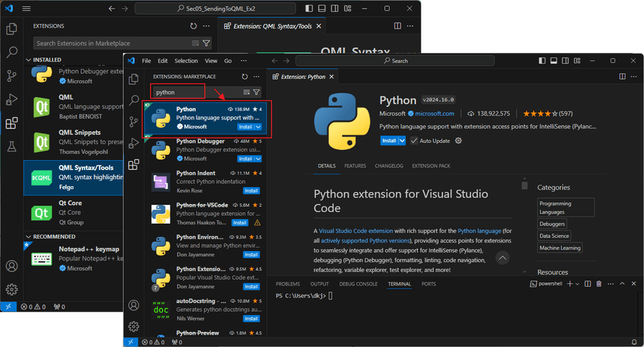Clear extensions search results in Marketplace

point(246,92)
